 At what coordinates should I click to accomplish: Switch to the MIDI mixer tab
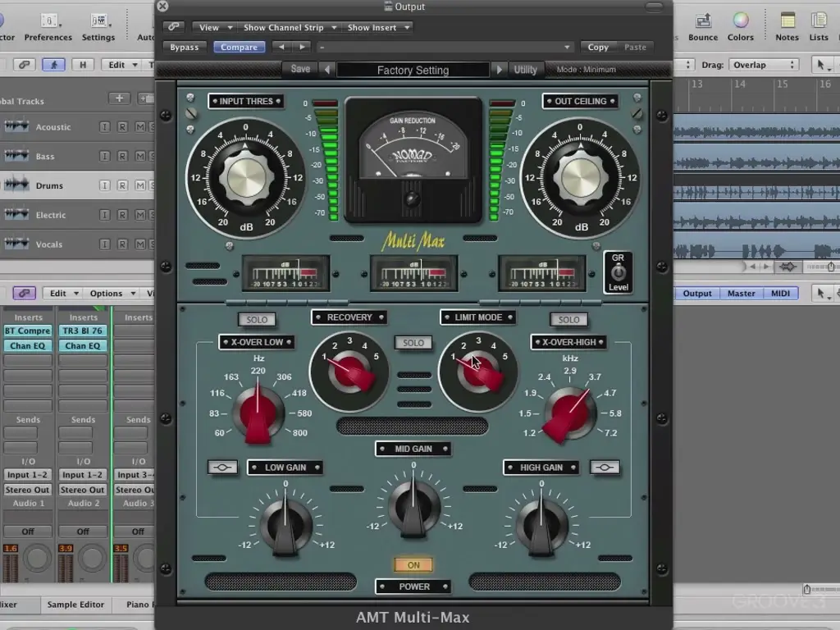(x=780, y=293)
